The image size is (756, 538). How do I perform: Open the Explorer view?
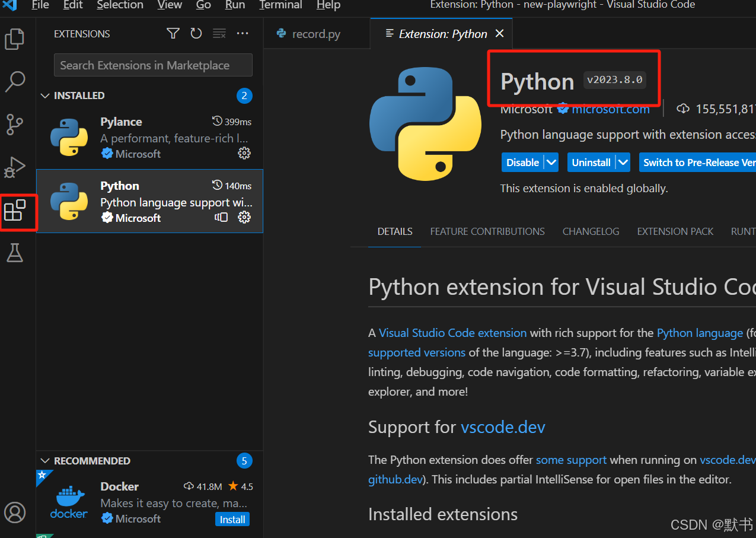(14, 39)
